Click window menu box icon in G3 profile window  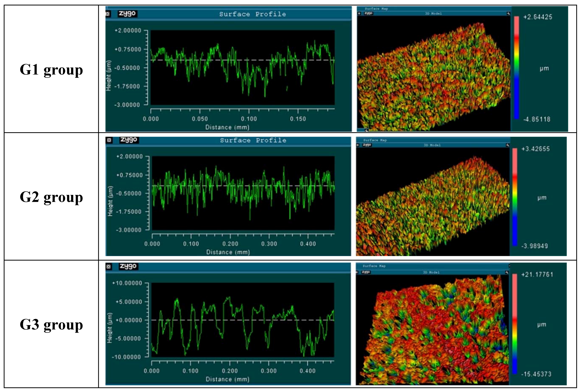coord(108,267)
